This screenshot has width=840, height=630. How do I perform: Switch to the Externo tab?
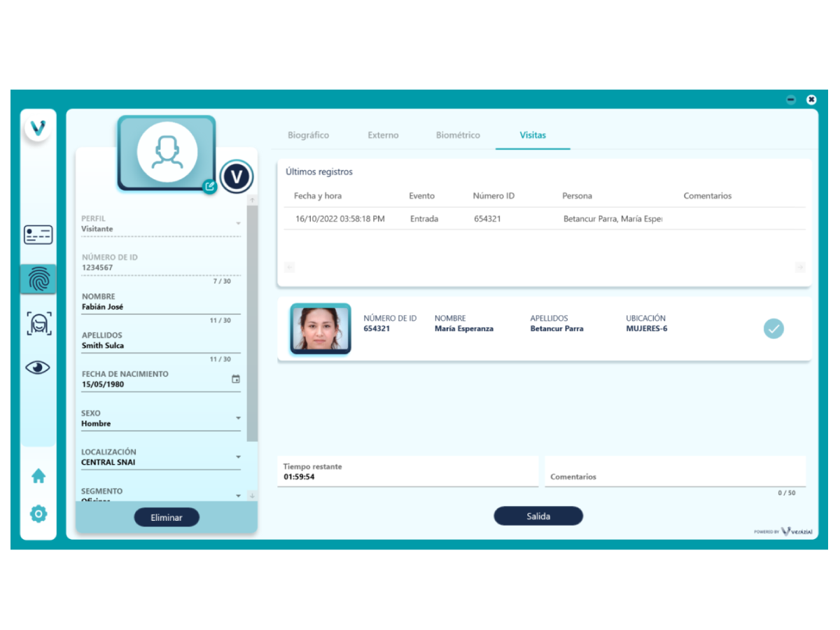click(x=383, y=135)
